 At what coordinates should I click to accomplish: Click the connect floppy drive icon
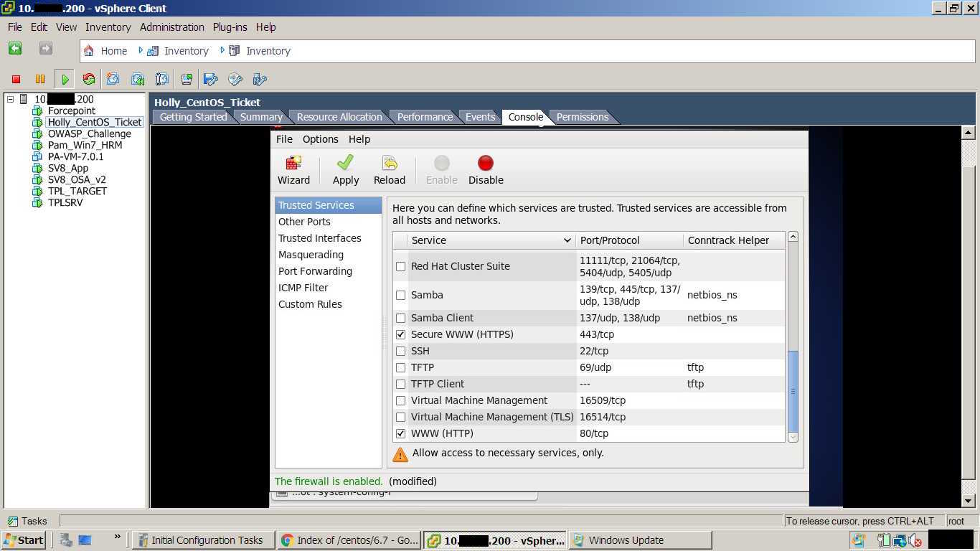[x=211, y=79]
